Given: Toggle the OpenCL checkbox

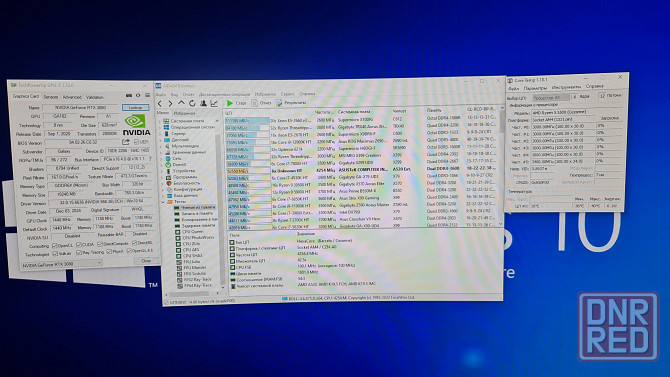Looking at the screenshot, I should (55, 246).
